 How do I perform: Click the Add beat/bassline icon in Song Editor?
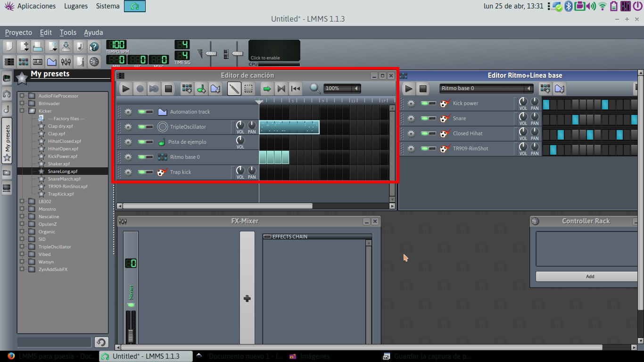click(x=187, y=89)
